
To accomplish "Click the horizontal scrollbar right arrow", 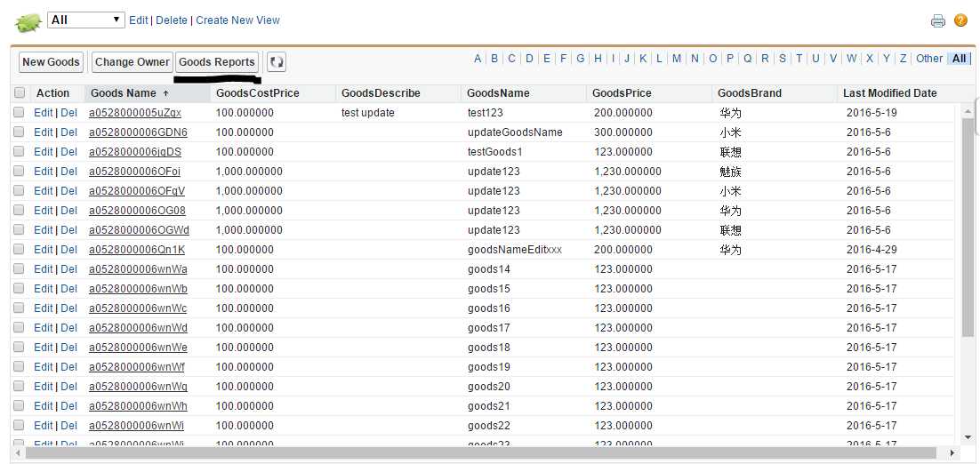I will coord(952,452).
